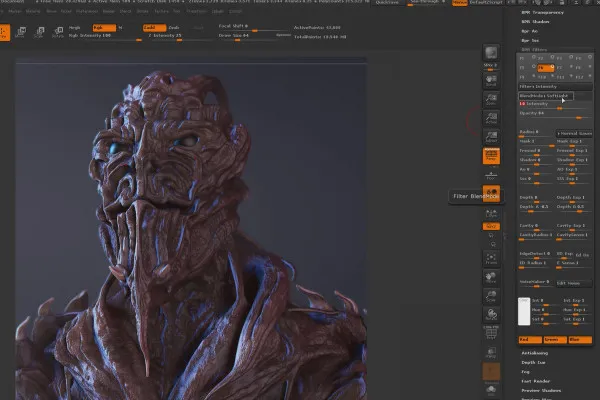The height and width of the screenshot is (400, 600).
Task: Toggle the Green channel button
Action: pyautogui.click(x=555, y=340)
